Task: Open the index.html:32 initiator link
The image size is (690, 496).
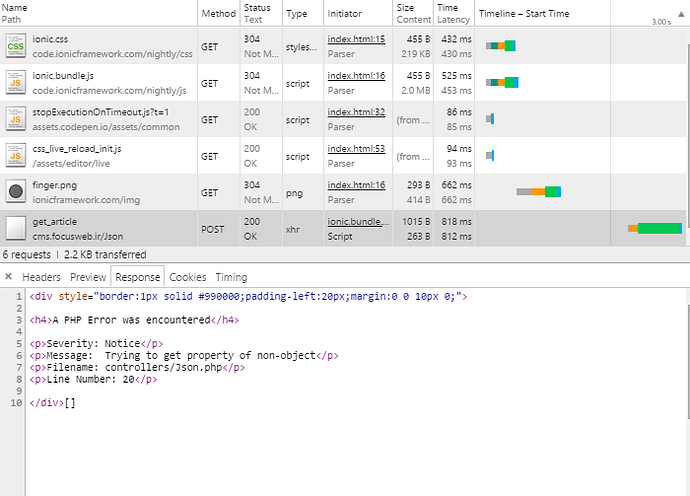Action: (356, 112)
